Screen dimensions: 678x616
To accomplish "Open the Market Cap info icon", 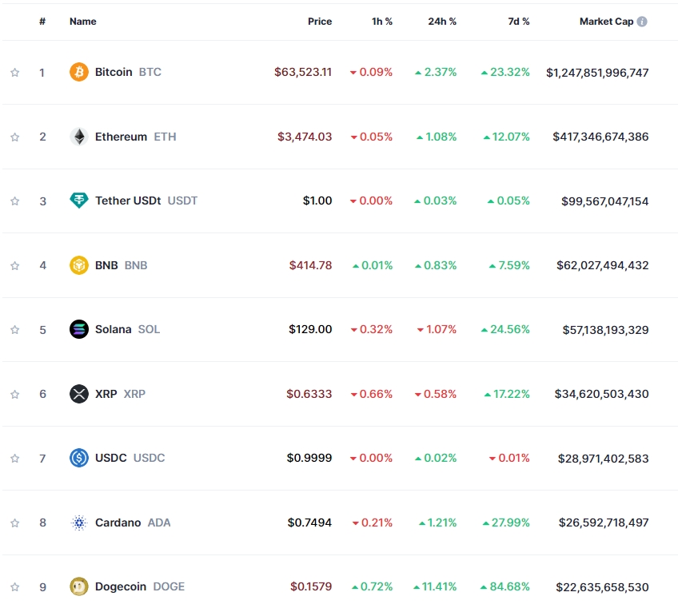I will coord(642,22).
